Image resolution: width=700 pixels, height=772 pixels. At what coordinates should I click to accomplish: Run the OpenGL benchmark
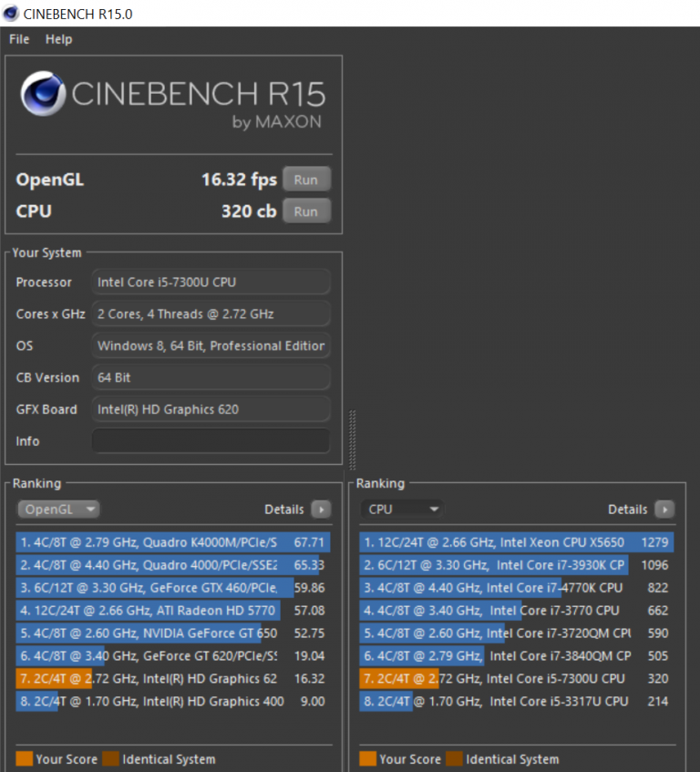click(x=306, y=180)
